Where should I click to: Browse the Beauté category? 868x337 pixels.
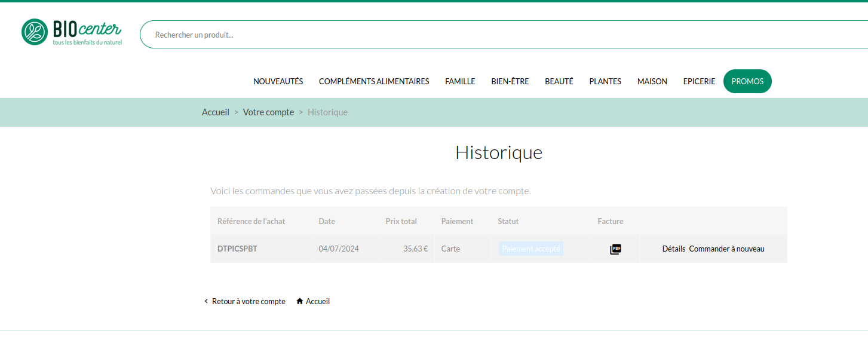click(x=559, y=81)
